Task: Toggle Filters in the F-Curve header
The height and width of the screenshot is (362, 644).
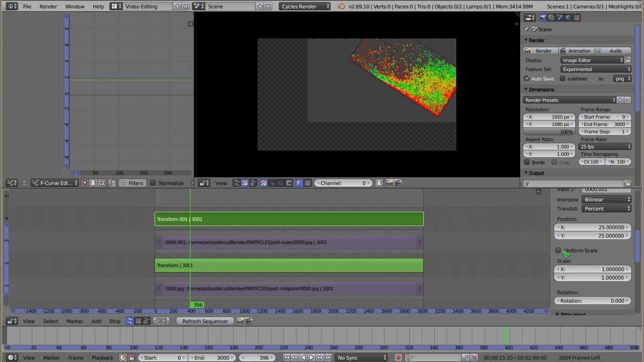Action: tap(132, 183)
